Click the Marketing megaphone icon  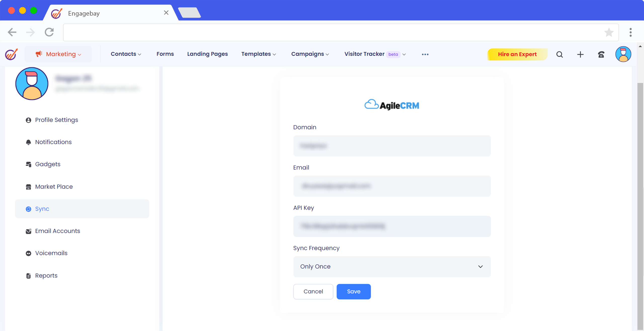pyautogui.click(x=38, y=54)
